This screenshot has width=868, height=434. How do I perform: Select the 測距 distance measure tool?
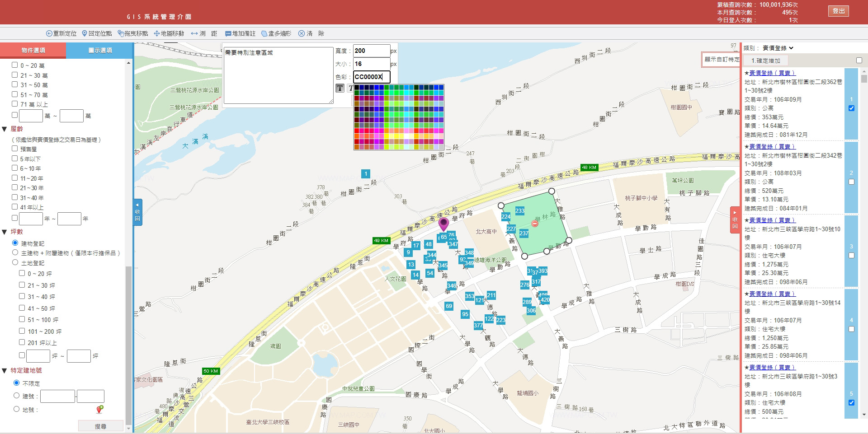tap(204, 33)
